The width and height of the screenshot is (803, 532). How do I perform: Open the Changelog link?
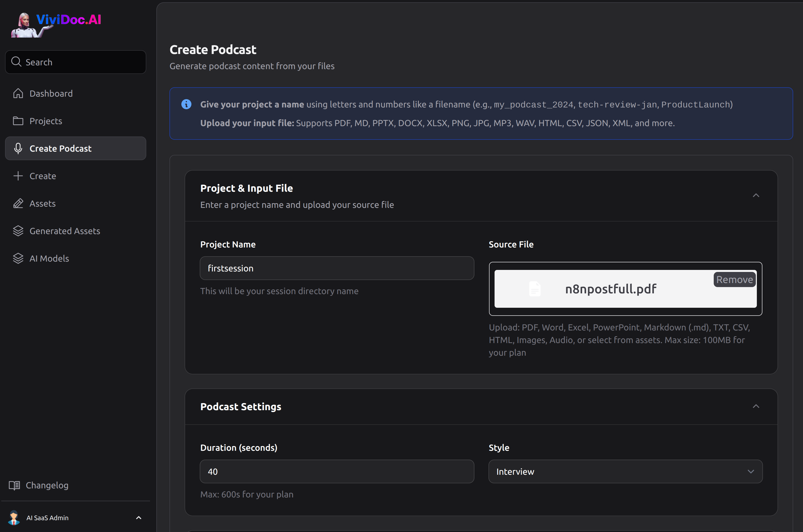pos(47,485)
